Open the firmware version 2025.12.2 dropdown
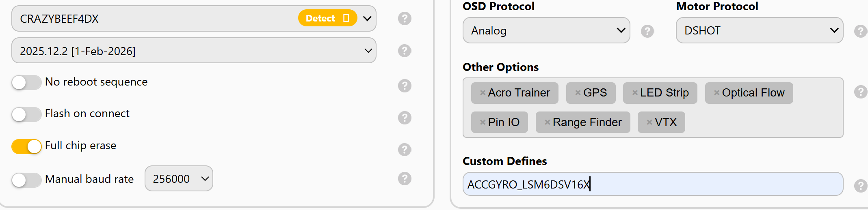This screenshot has width=868, height=210. pos(194,51)
